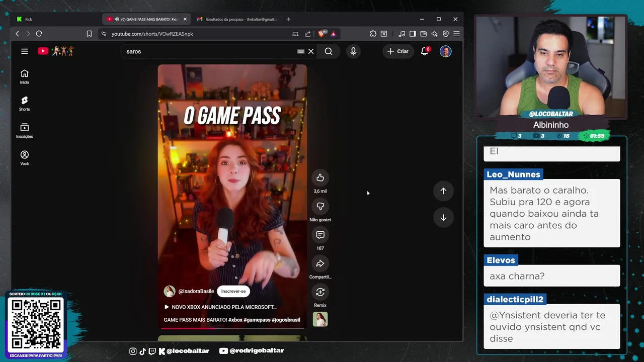Viewport: 644px width, 362px height.
Task: Open the notifications bell
Action: click(425, 51)
